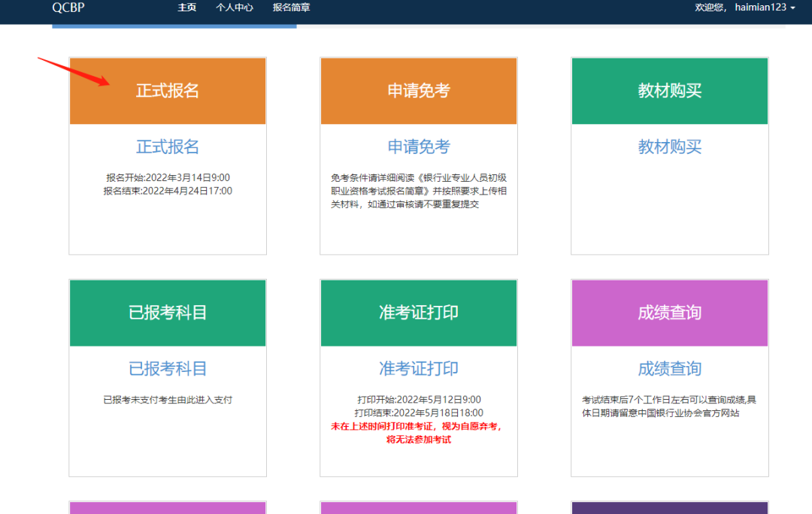The width and height of the screenshot is (812, 514).
Task: Click the magenta 成绩查询 panel header
Action: tap(669, 313)
